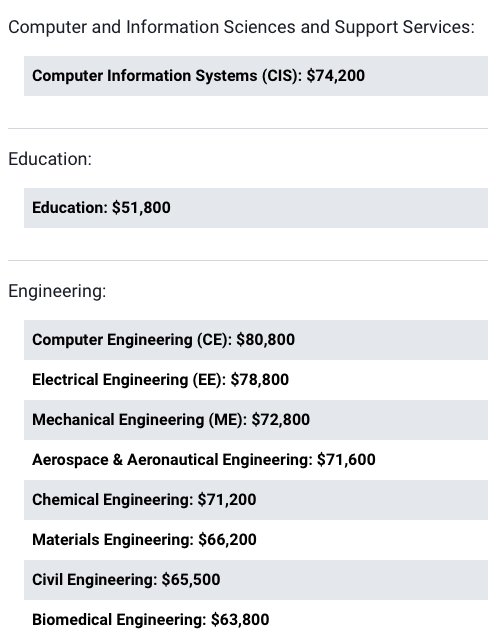Click the $71,600 salary figure
The width and height of the screenshot is (488, 639).
346,460
